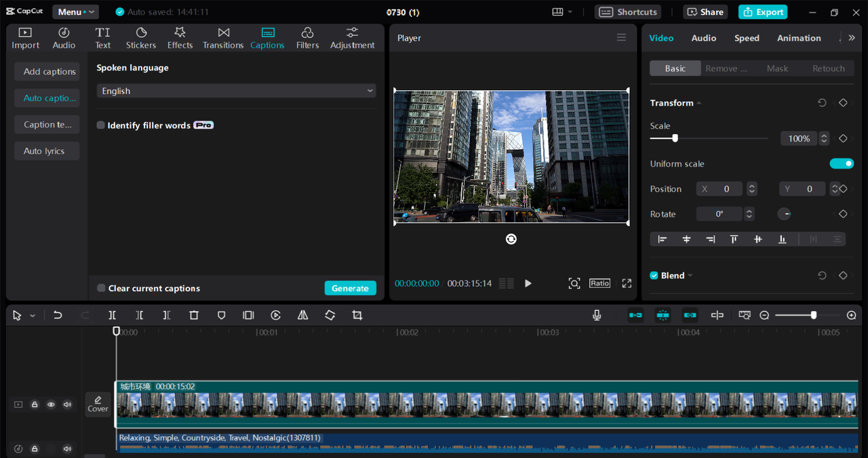This screenshot has height=458, width=868.
Task: Align clip to horizontal center
Action: (686, 239)
